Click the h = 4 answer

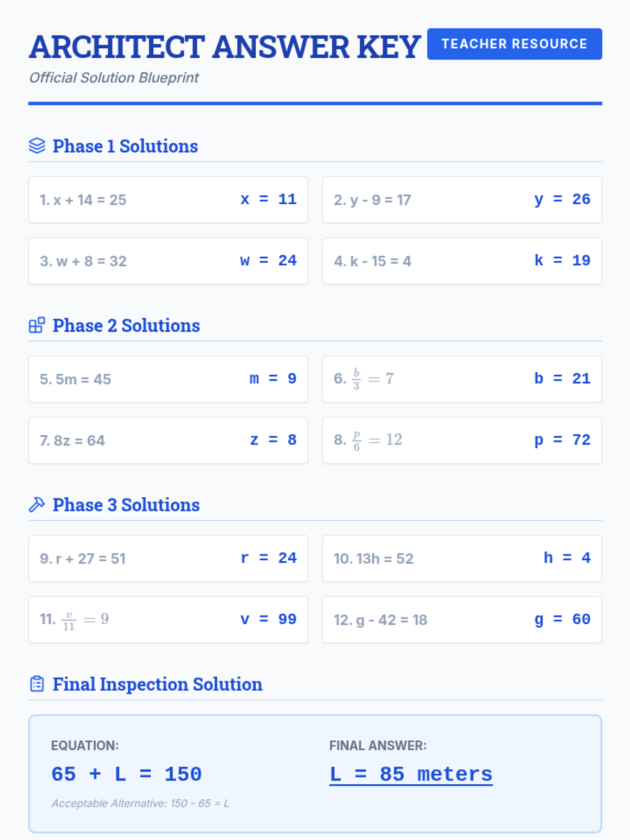(567, 558)
